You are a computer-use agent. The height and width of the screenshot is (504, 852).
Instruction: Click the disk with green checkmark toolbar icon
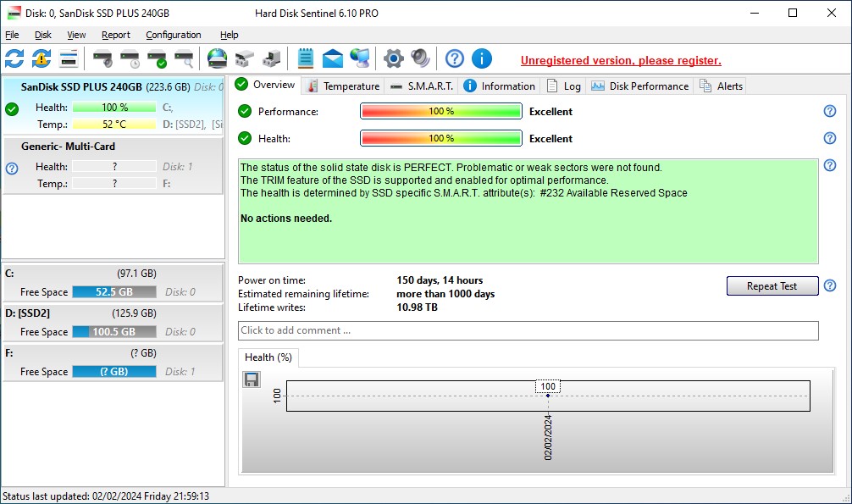coord(157,58)
